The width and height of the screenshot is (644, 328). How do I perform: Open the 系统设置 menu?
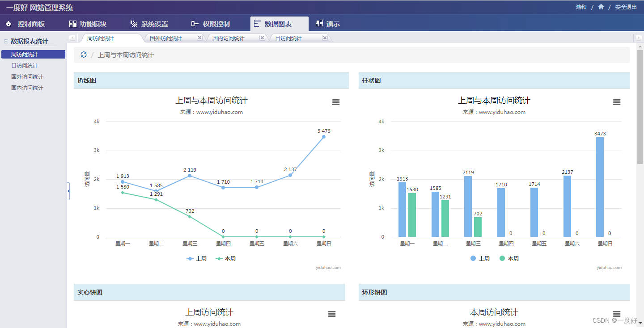[149, 24]
